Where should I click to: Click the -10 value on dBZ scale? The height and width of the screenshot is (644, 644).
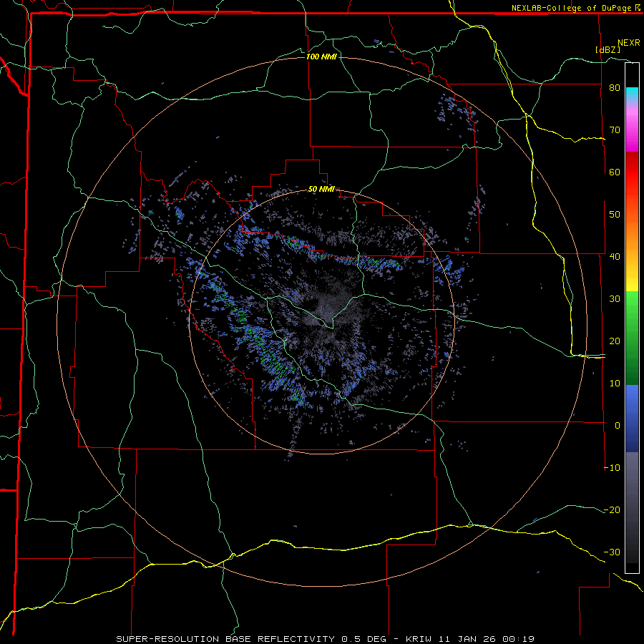(x=612, y=468)
